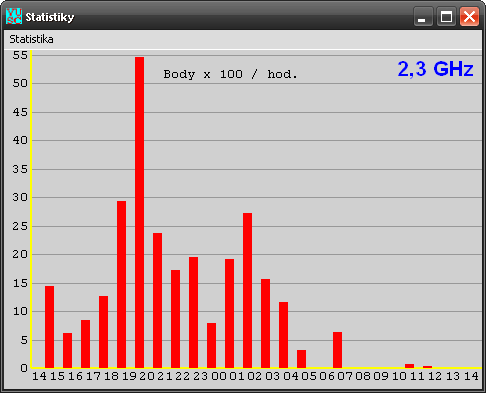
Task: Close the Statistiky window
Action: (469, 16)
